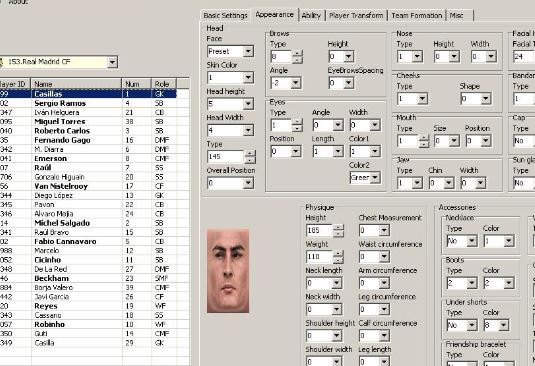The height and width of the screenshot is (366, 535).
Task: Open the Eyes Color2 Green dropdown
Action: tap(375, 177)
